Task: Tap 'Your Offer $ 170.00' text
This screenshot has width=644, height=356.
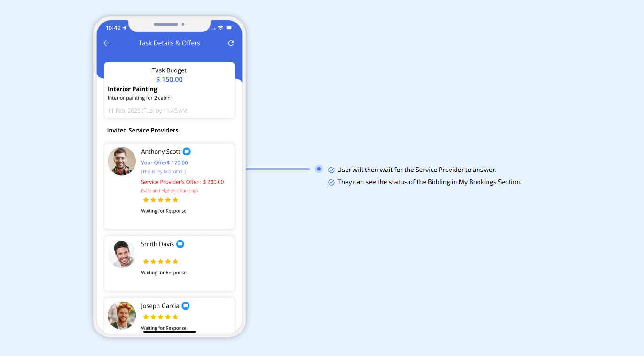Action: point(165,163)
